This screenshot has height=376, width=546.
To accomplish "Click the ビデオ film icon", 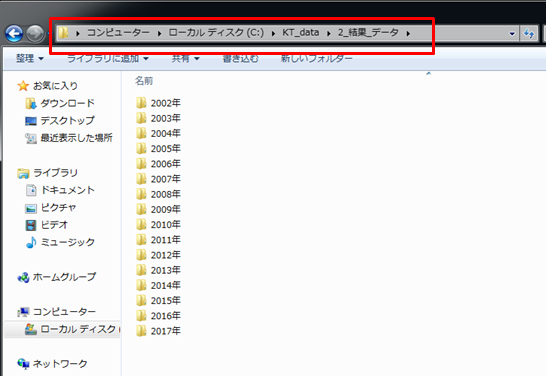I will click(x=31, y=225).
